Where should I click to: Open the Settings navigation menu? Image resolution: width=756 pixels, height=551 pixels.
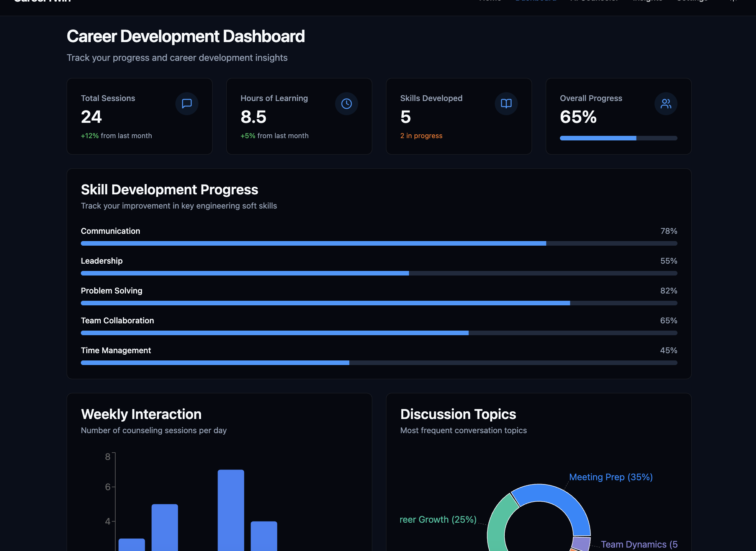tap(692, 1)
